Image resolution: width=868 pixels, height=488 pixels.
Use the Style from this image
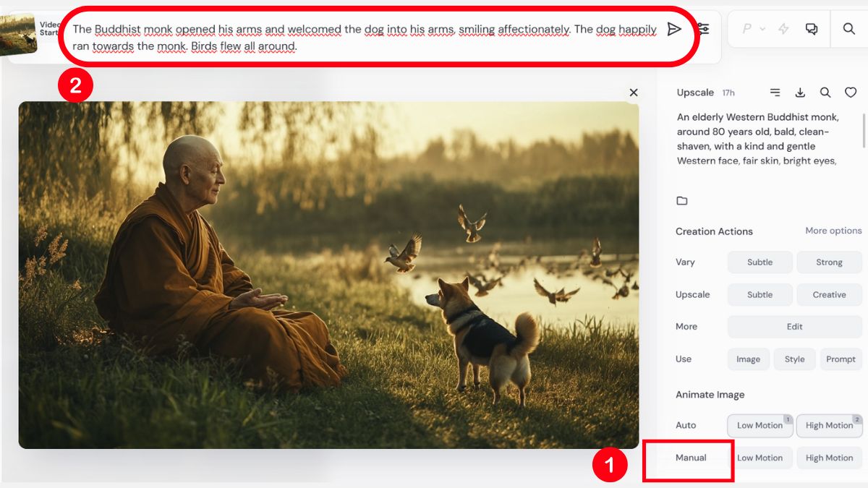pos(794,359)
